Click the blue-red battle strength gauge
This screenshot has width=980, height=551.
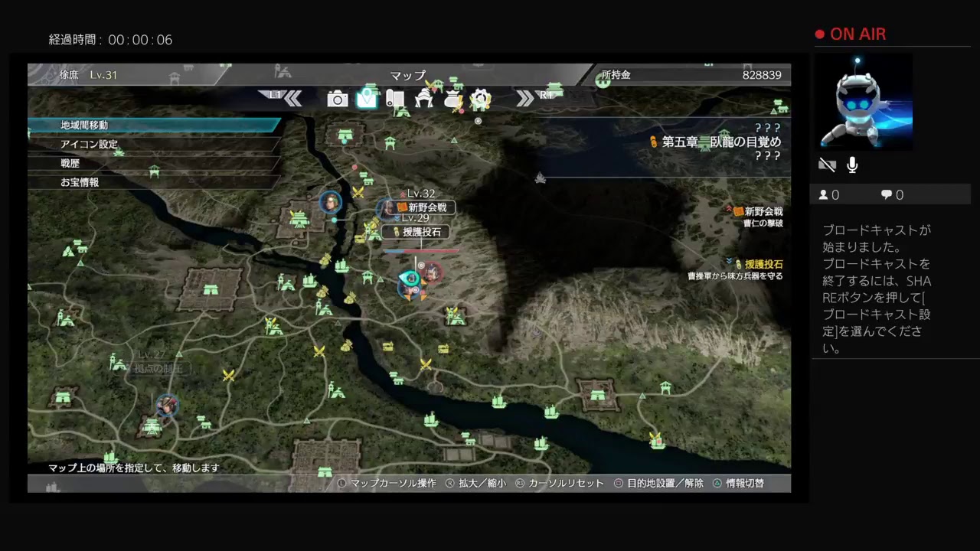click(420, 250)
